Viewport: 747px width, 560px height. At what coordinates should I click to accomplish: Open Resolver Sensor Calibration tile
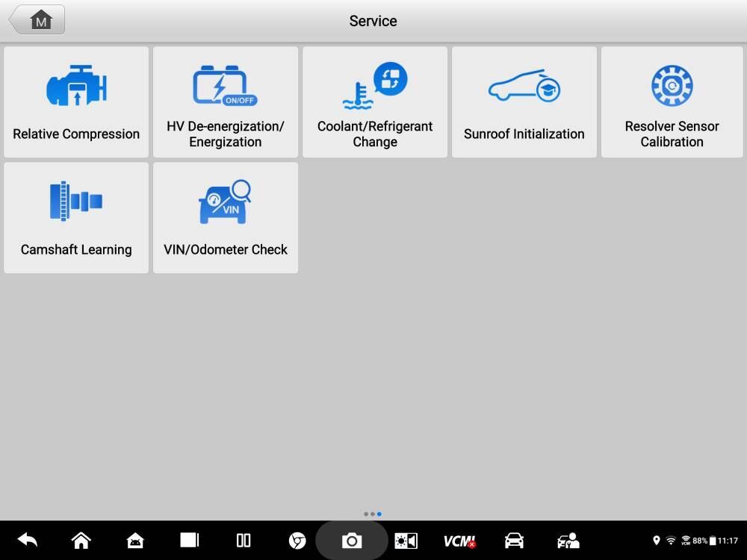coord(672,102)
